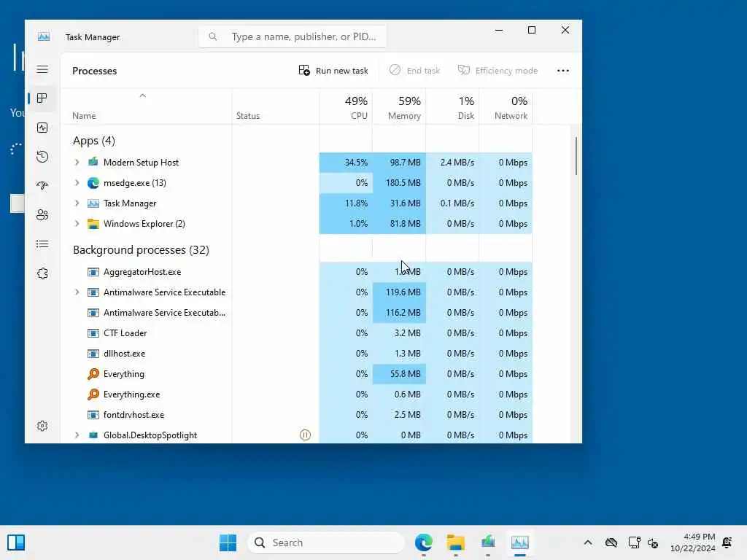Click the 2.4 MB/s disk value
The height and width of the screenshot is (560, 747).
point(457,163)
